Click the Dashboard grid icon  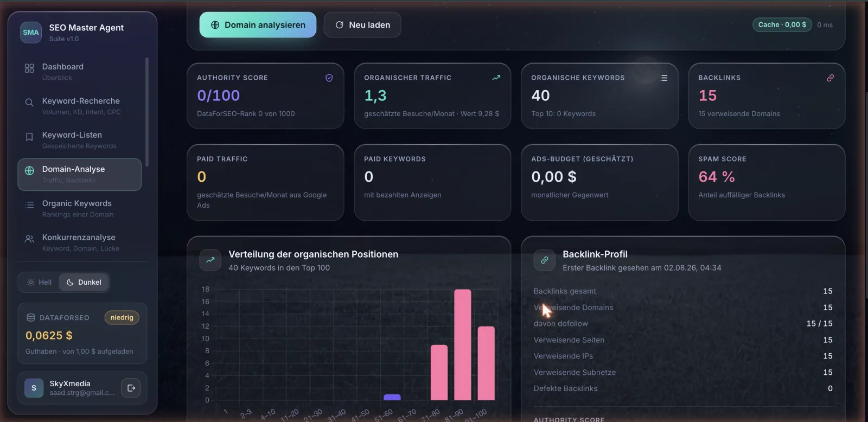(x=29, y=68)
